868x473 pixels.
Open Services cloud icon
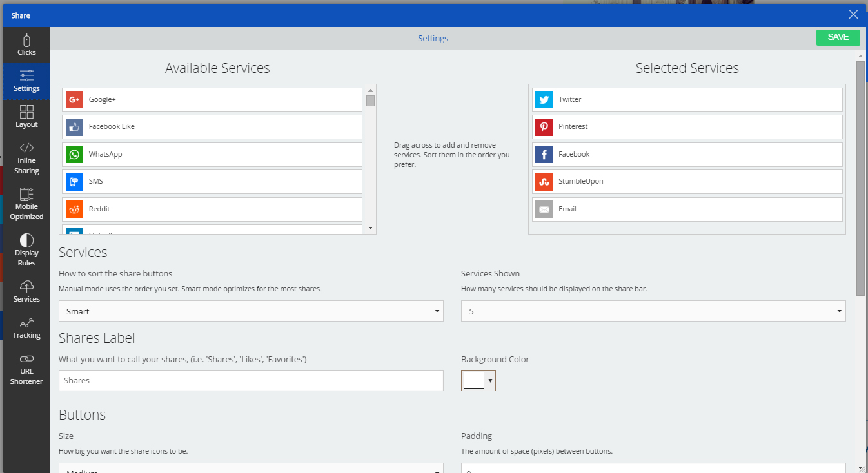point(26,285)
